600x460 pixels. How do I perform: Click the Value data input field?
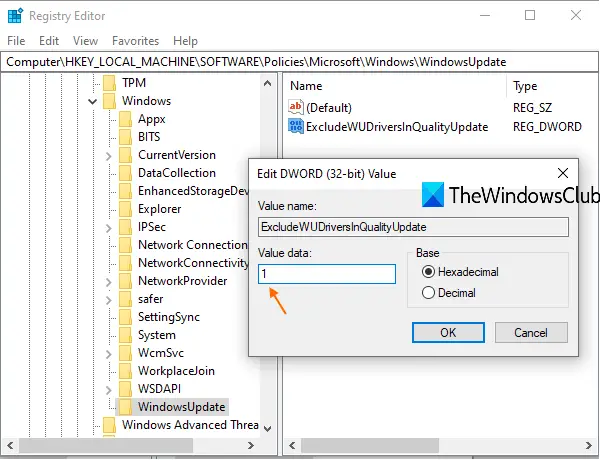327,274
